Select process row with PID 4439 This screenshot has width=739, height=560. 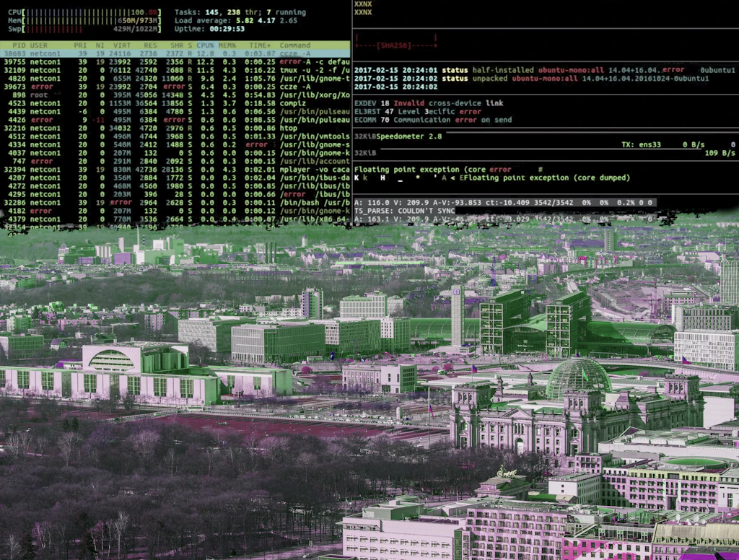coord(175,112)
